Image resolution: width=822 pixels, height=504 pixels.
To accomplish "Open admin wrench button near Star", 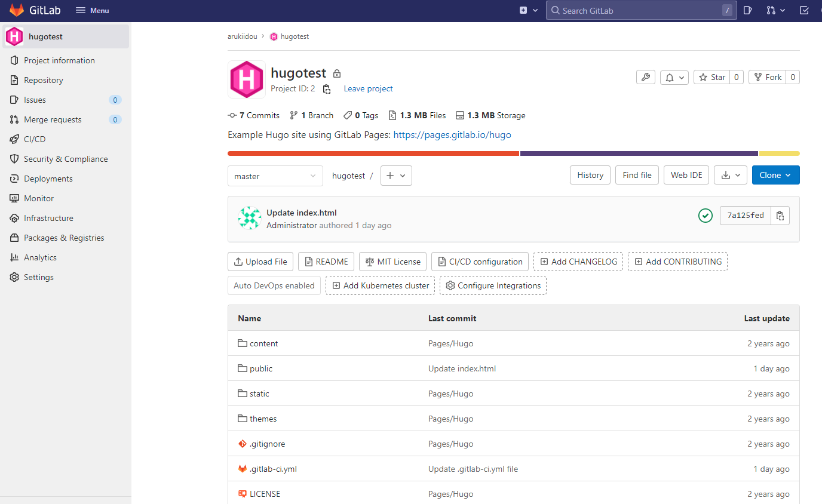I will (x=645, y=77).
